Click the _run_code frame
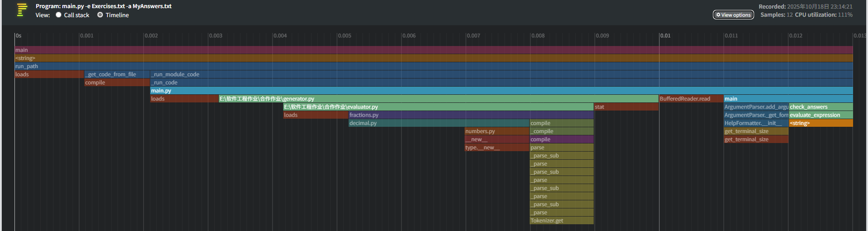This screenshot has height=231, width=868. point(501,83)
